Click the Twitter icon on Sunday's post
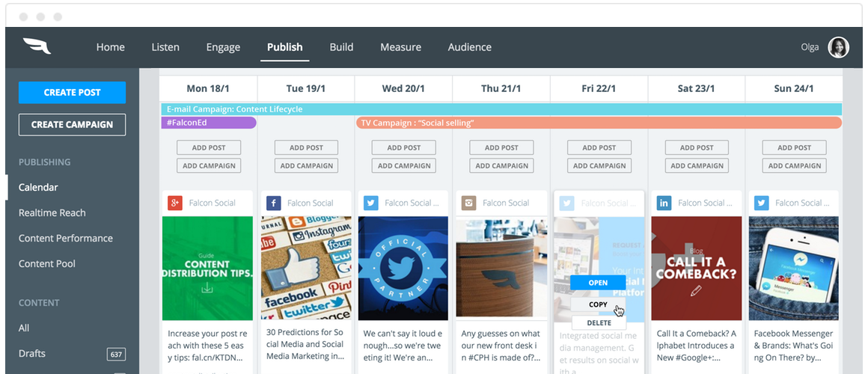This screenshot has width=868, height=374. coord(762,203)
